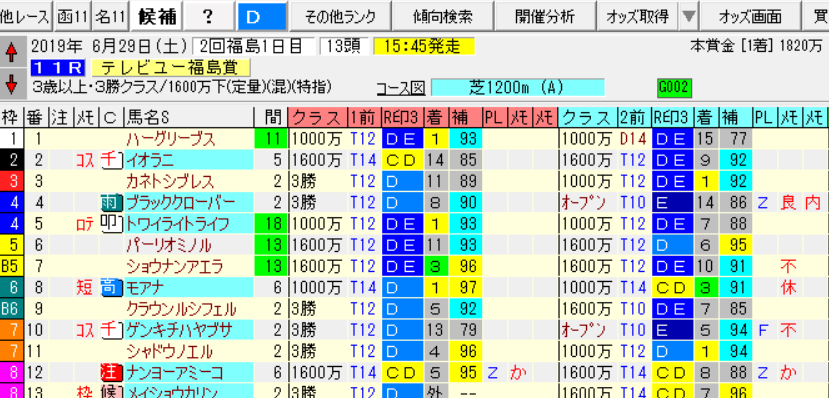Click the D14 course cell in ハーグリーブス row
The height and width of the screenshot is (398, 829).
(634, 139)
